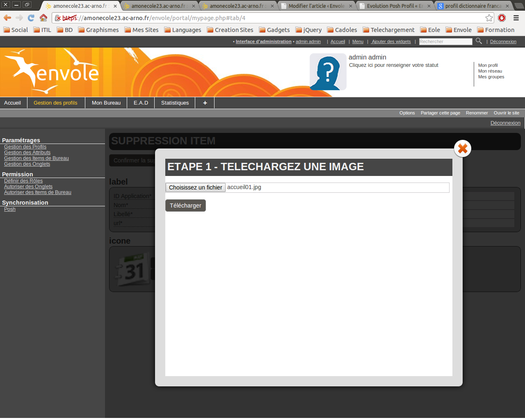Close the image upload dialog
The width and height of the screenshot is (525, 420).
[x=462, y=148]
